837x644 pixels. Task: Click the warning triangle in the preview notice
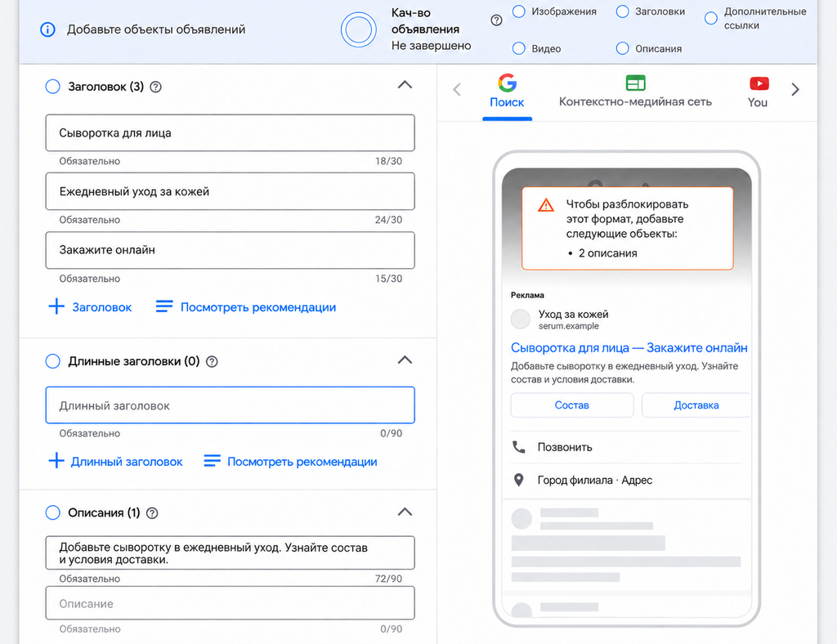(x=545, y=205)
